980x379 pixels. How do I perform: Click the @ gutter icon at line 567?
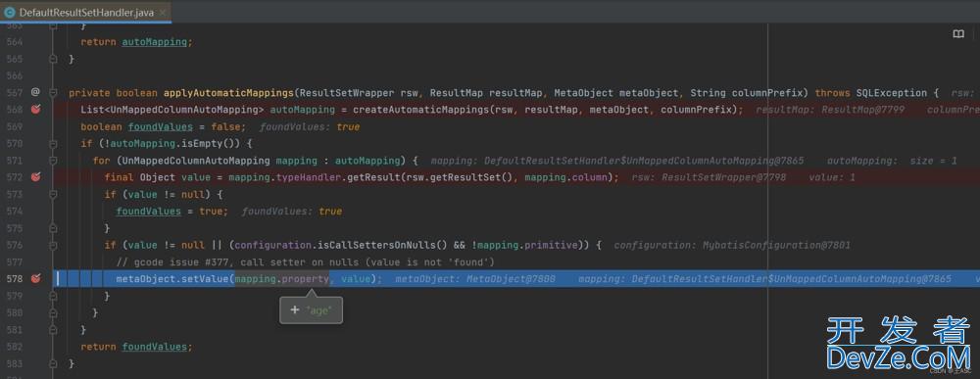(35, 92)
